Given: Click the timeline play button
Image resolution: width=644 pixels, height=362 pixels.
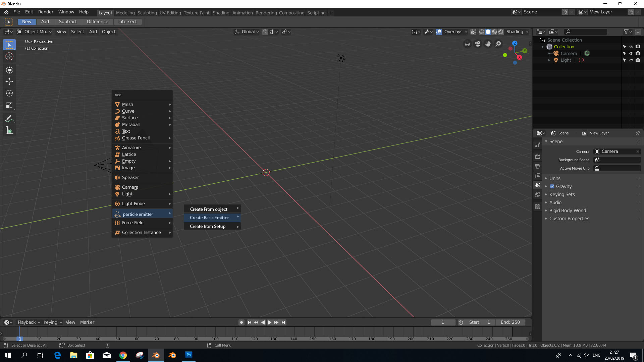Looking at the screenshot, I should 269,322.
